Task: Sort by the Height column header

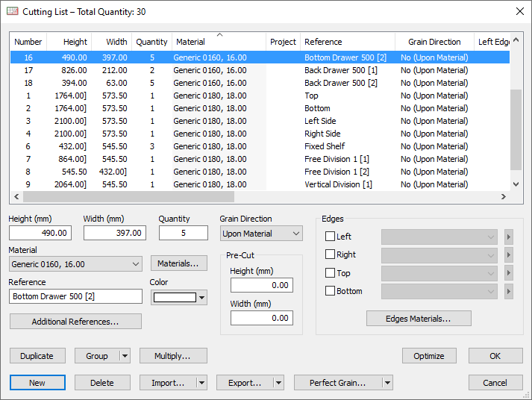Action: [x=69, y=42]
